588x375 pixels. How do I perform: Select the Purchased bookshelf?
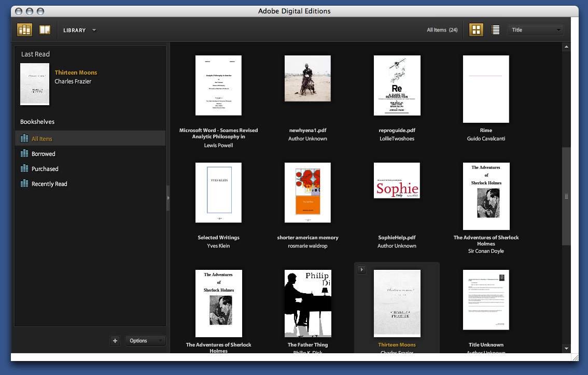pyautogui.click(x=45, y=169)
